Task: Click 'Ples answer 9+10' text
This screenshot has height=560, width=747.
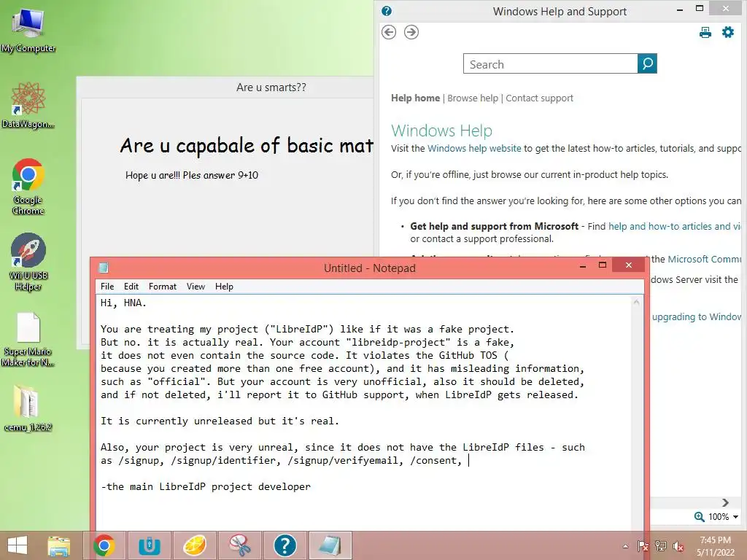Action: click(x=220, y=175)
